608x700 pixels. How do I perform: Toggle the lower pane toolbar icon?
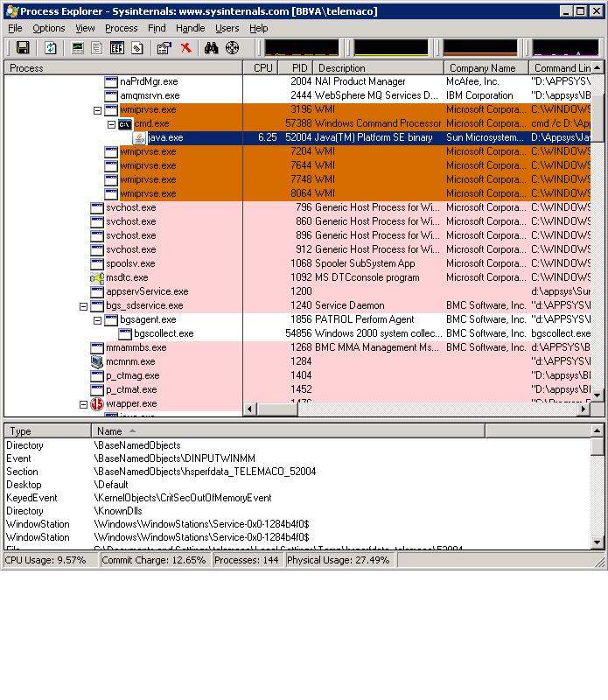(117, 48)
